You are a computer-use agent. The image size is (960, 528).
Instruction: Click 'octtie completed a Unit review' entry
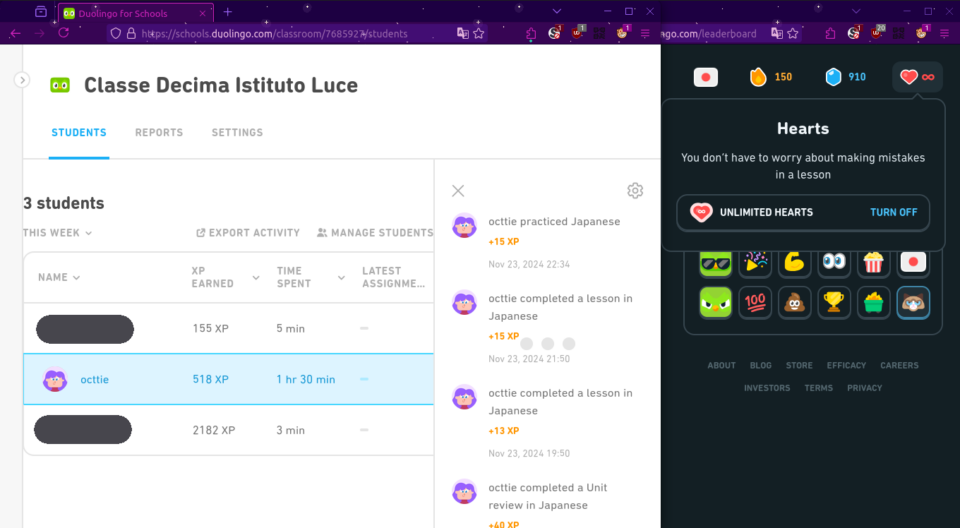(x=548, y=496)
